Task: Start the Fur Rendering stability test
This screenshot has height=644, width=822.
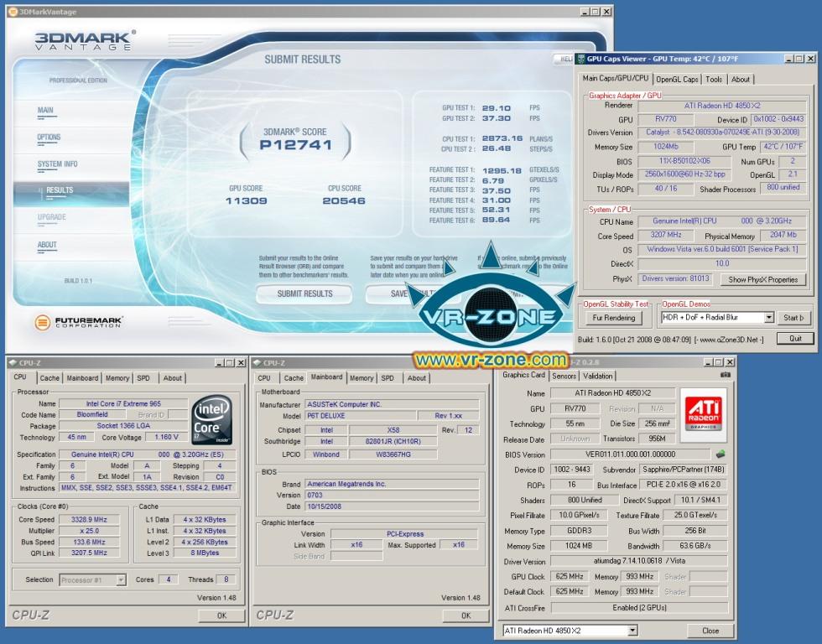Action: pyautogui.click(x=613, y=318)
